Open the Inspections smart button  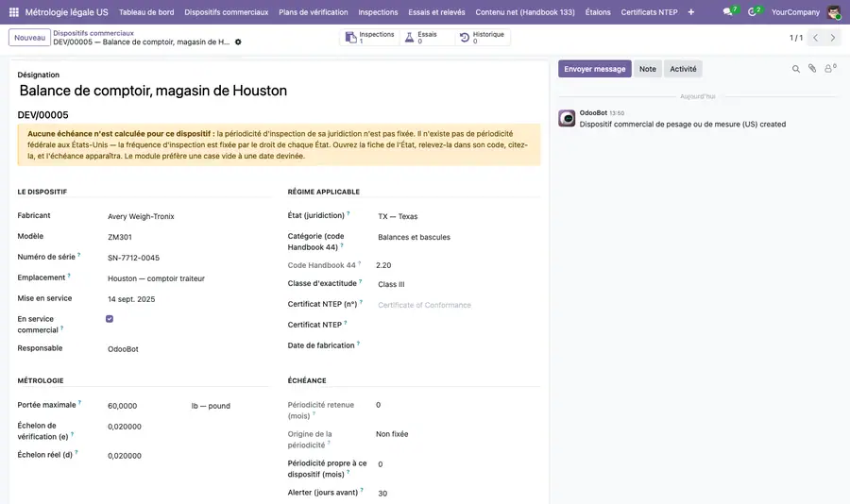pyautogui.click(x=369, y=38)
